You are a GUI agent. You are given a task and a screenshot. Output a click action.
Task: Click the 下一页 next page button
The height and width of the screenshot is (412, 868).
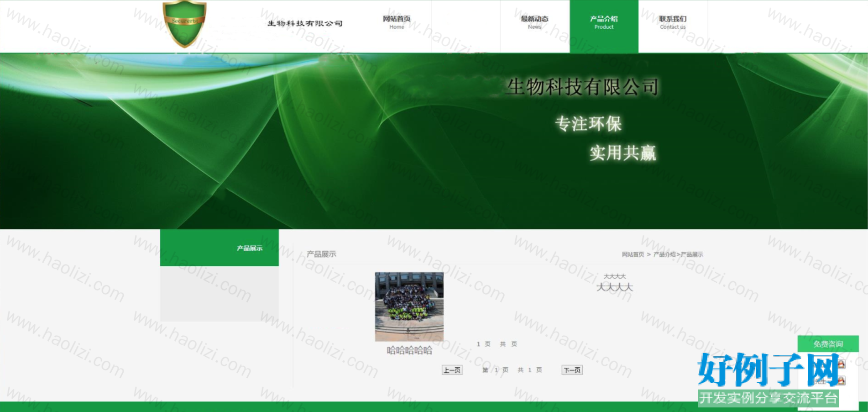(572, 370)
